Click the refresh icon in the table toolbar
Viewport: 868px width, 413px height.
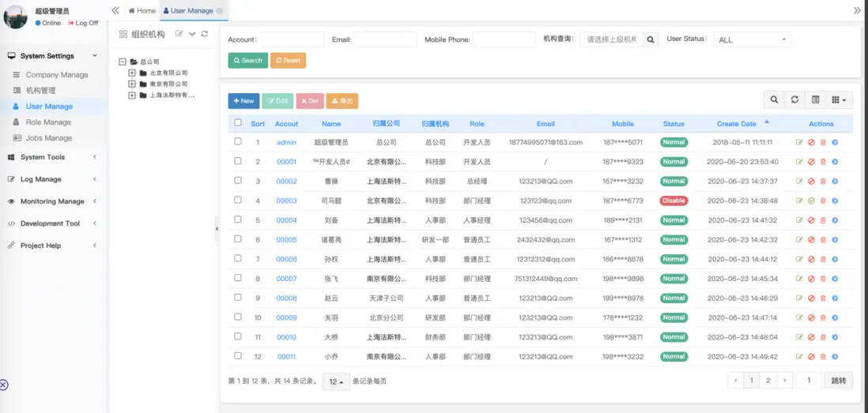tap(794, 100)
